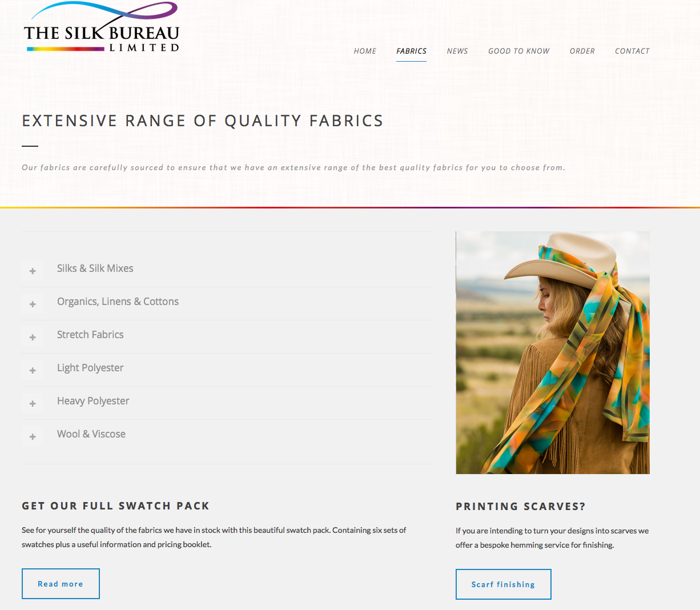Open the Home menu item

(365, 51)
